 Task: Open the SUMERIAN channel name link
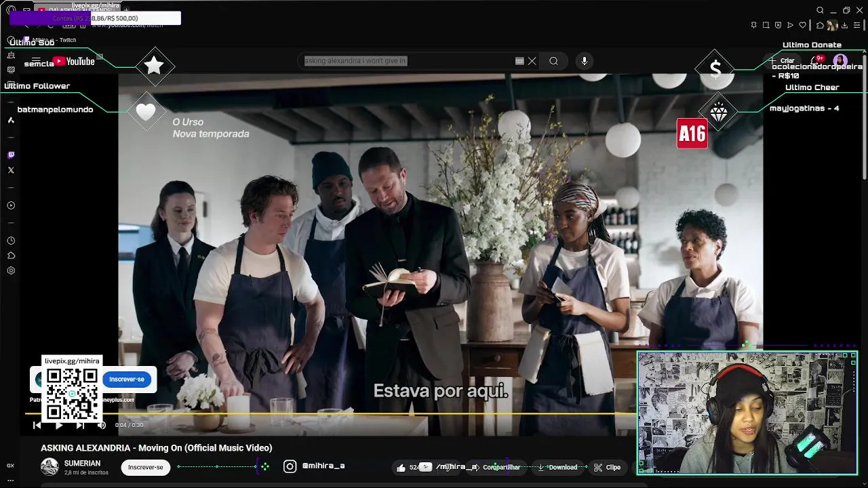tap(82, 464)
